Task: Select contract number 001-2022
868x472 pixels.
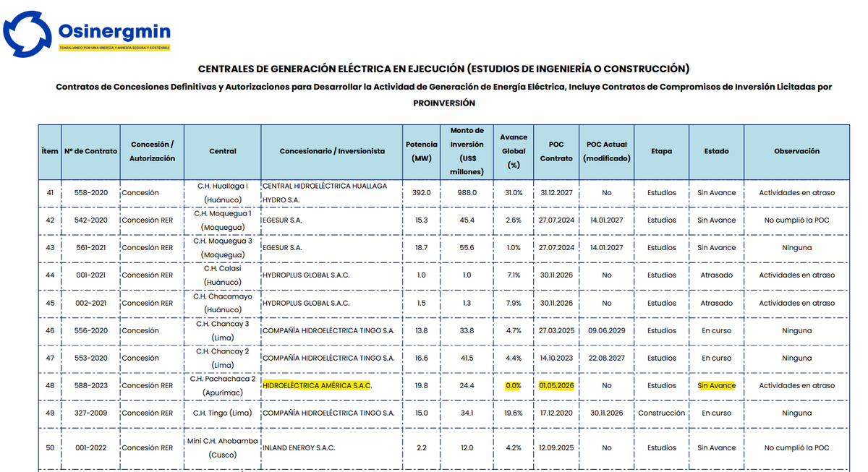Action: (x=90, y=448)
